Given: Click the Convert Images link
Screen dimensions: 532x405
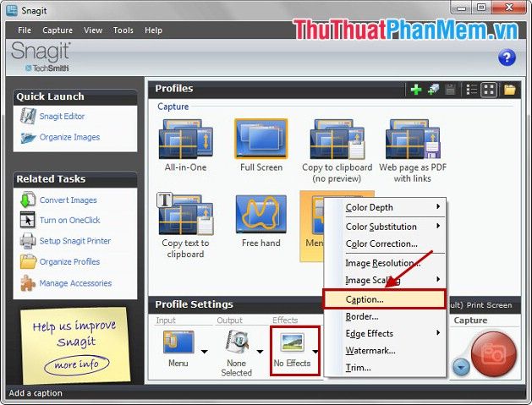Looking at the screenshot, I should point(68,200).
